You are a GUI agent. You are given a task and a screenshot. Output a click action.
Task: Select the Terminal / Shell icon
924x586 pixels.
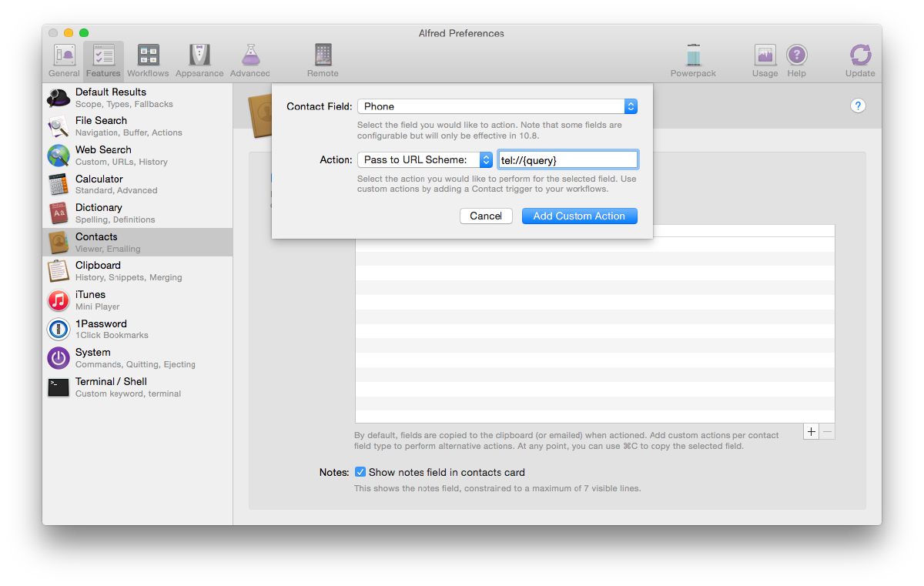(x=59, y=387)
